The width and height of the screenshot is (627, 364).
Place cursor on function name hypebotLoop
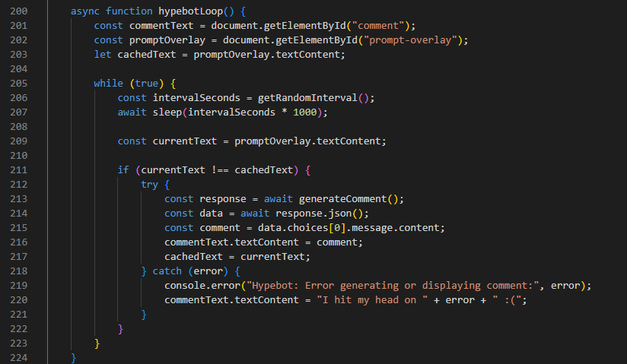click(190, 11)
